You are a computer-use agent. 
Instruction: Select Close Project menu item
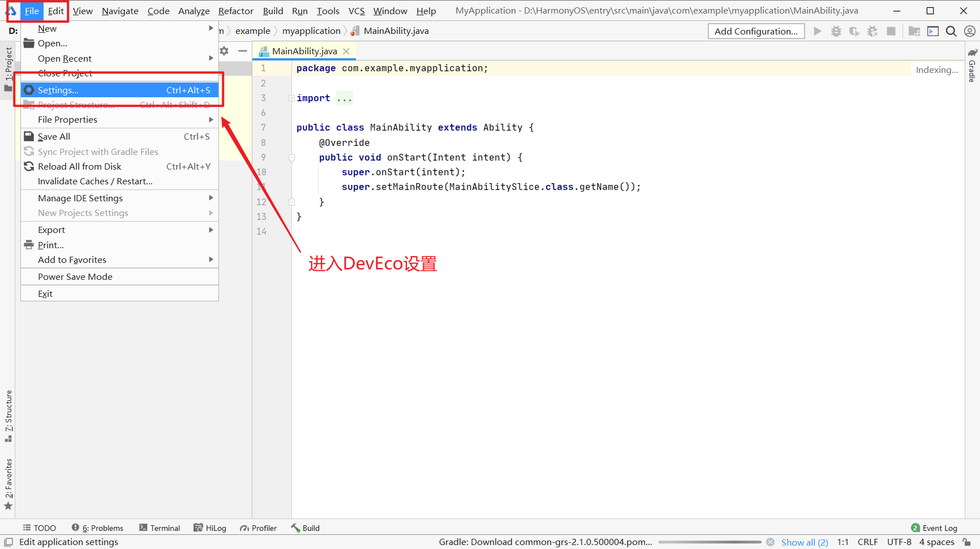[119, 74]
